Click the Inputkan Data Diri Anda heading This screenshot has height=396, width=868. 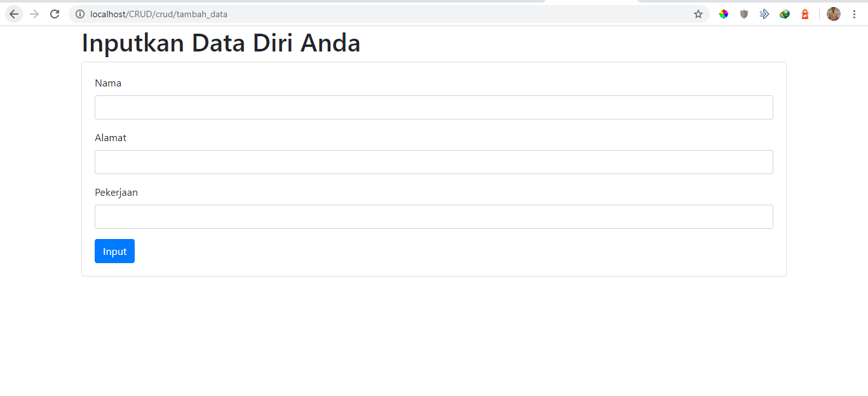220,43
